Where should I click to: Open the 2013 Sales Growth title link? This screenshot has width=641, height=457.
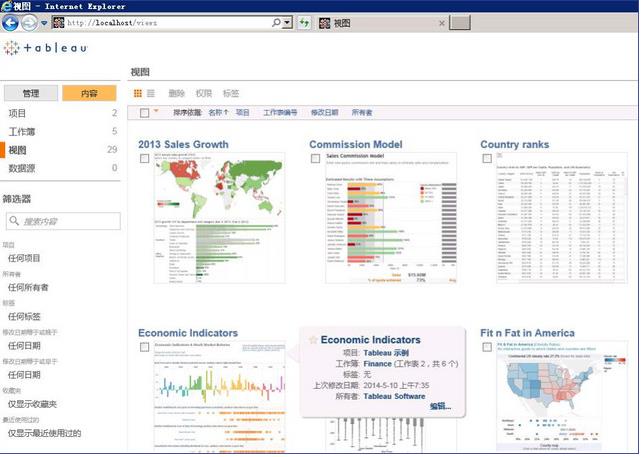183,144
